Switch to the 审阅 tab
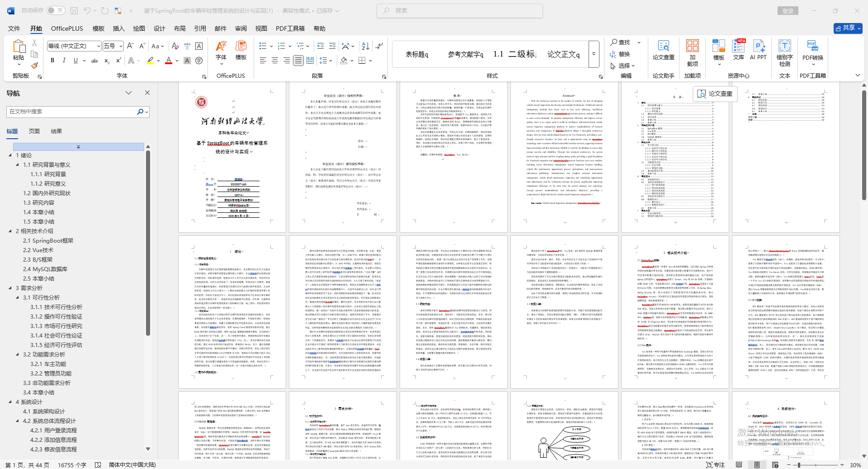The width and height of the screenshot is (868, 469). click(241, 28)
